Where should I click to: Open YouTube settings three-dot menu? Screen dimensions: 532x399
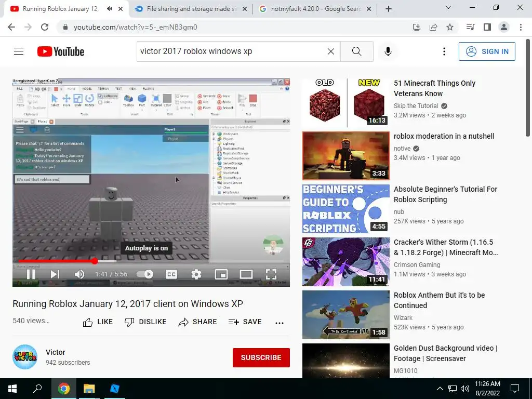[444, 51]
